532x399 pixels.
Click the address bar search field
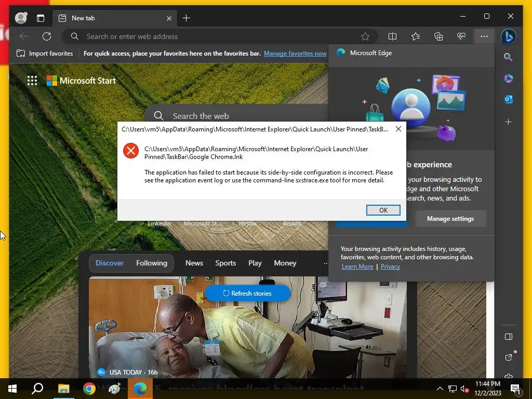pyautogui.click(x=220, y=36)
